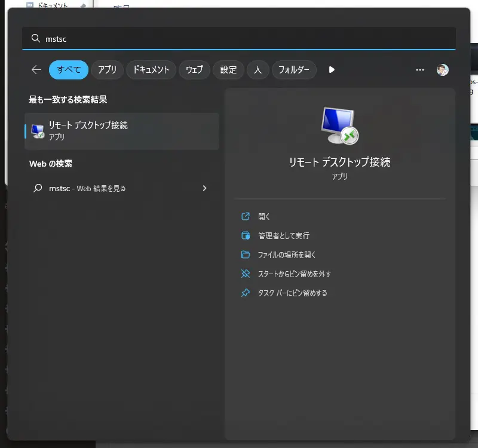Click the user profile avatar icon

coord(442,70)
